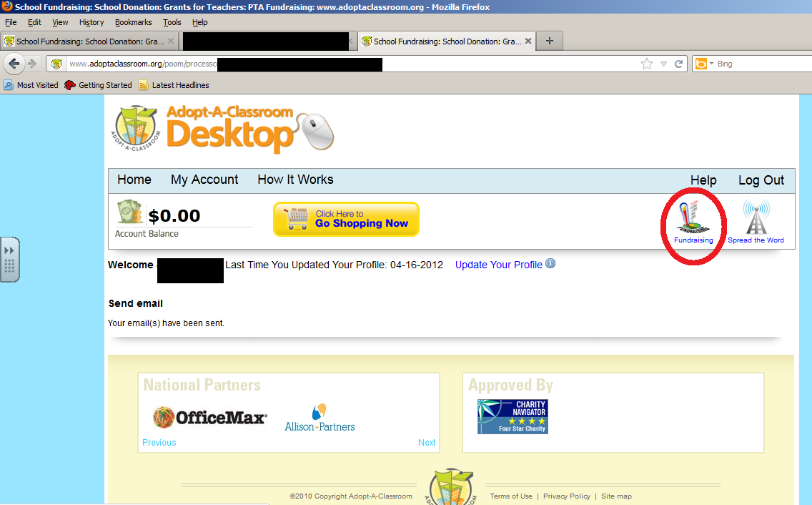Open the Bookmarks menu
This screenshot has height=505, width=812.
click(134, 22)
